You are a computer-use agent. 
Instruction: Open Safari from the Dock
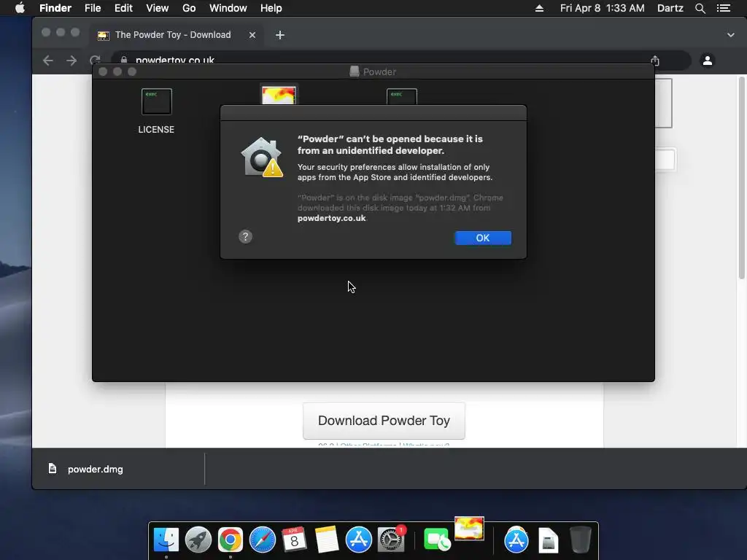coord(263,540)
